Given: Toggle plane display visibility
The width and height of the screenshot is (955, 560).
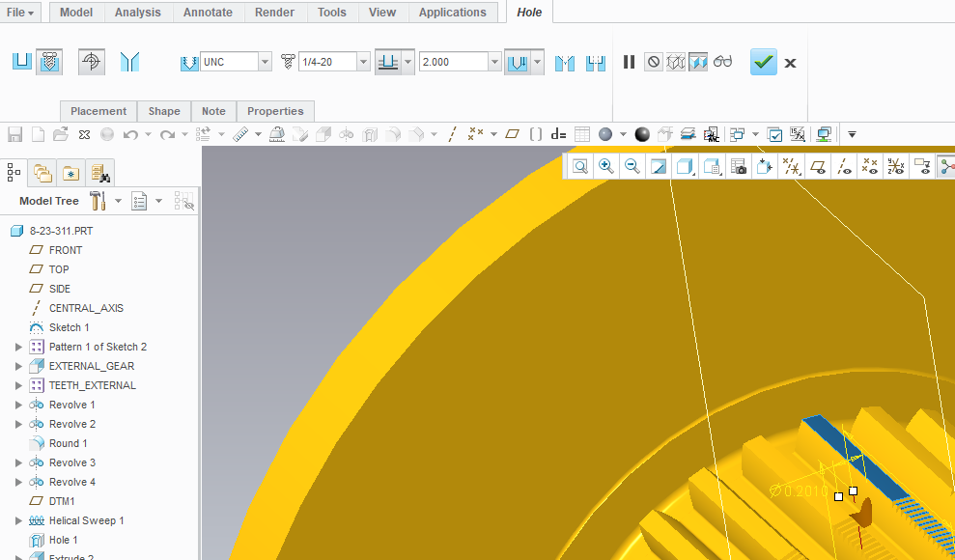Looking at the screenshot, I should (x=818, y=166).
